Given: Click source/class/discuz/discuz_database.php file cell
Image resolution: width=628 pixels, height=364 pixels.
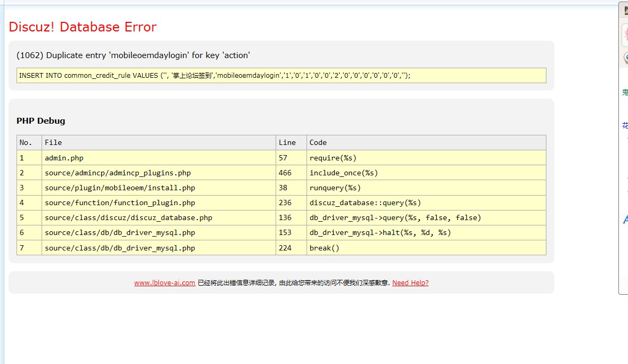Looking at the screenshot, I should point(159,217).
